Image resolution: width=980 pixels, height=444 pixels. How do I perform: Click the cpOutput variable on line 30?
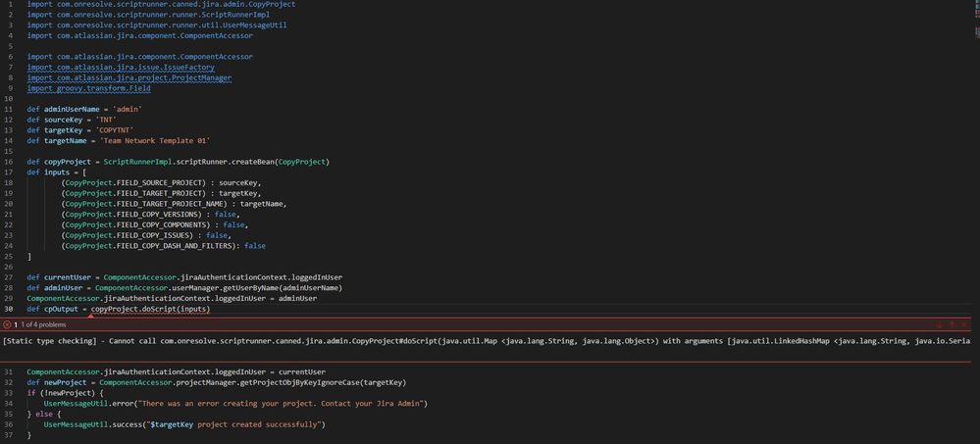tap(59, 309)
